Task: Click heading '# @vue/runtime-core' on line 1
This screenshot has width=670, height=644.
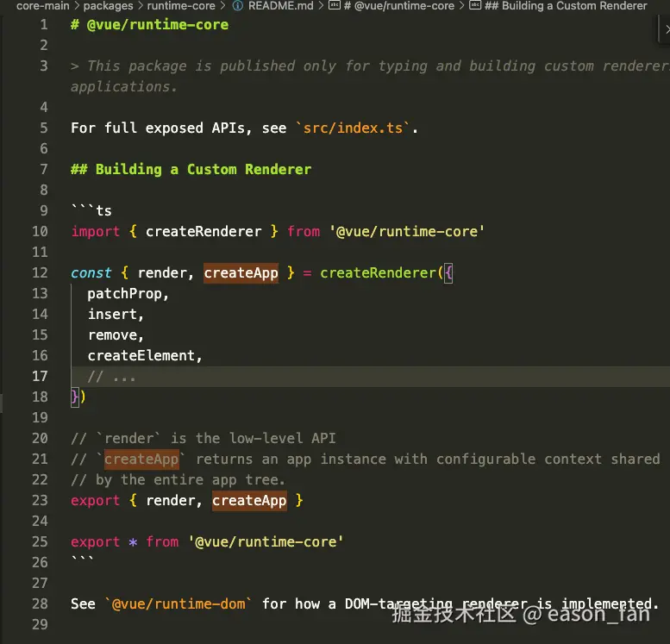Action: [149, 25]
